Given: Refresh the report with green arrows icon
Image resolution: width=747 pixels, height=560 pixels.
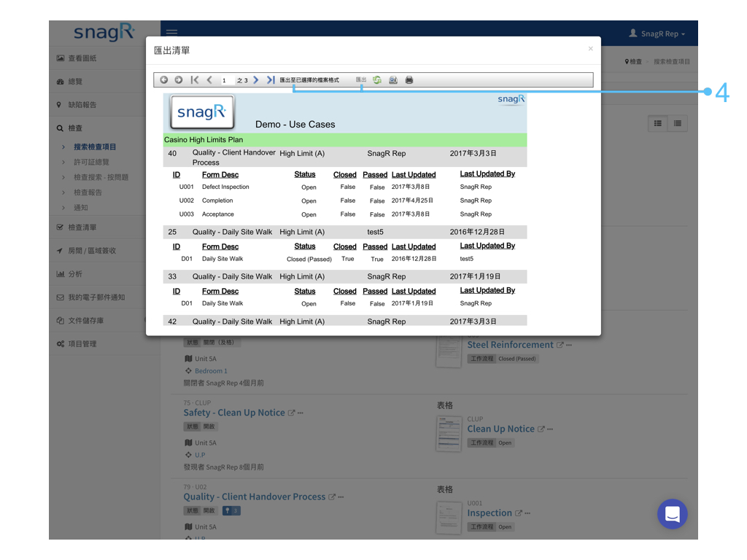Looking at the screenshot, I should click(x=377, y=80).
